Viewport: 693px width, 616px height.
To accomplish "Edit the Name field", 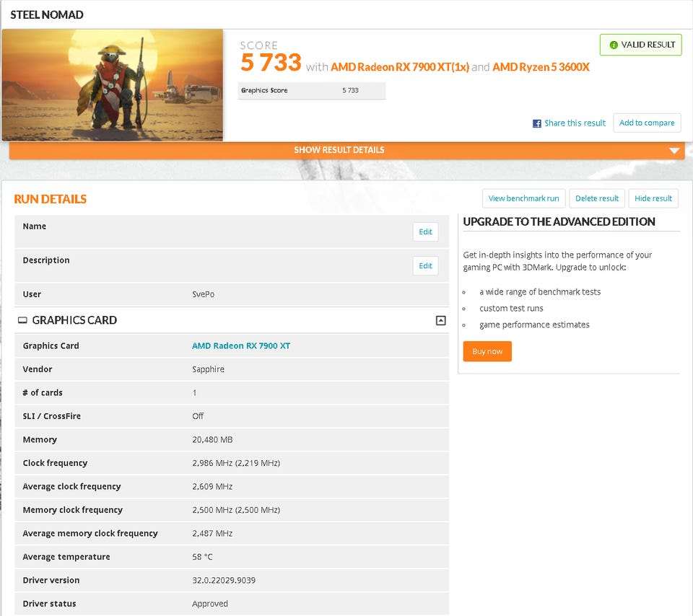I will point(425,232).
